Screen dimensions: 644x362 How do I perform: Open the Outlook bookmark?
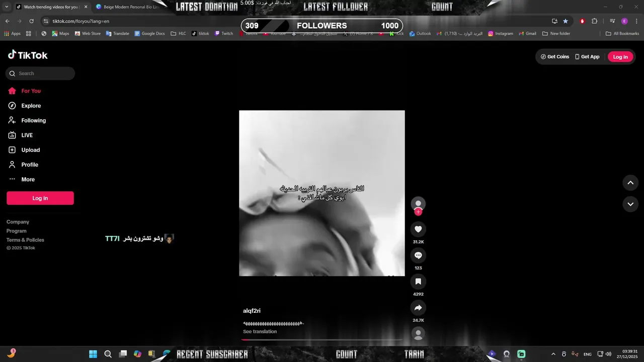[x=420, y=34]
